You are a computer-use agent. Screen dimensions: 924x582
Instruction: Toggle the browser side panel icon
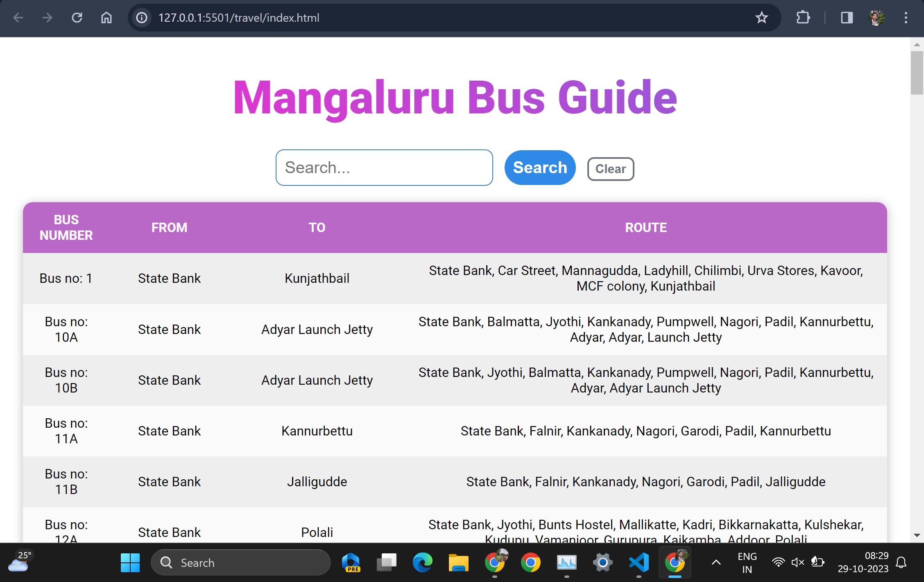tap(847, 18)
